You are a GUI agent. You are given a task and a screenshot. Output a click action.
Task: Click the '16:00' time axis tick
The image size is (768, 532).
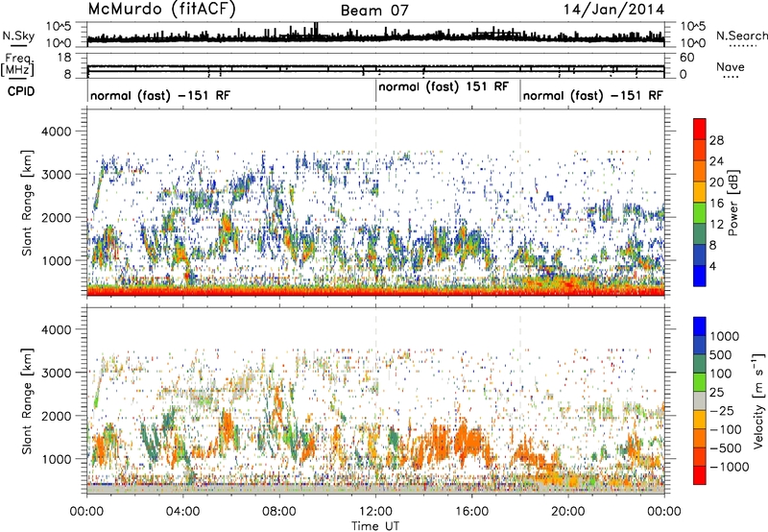point(471,512)
